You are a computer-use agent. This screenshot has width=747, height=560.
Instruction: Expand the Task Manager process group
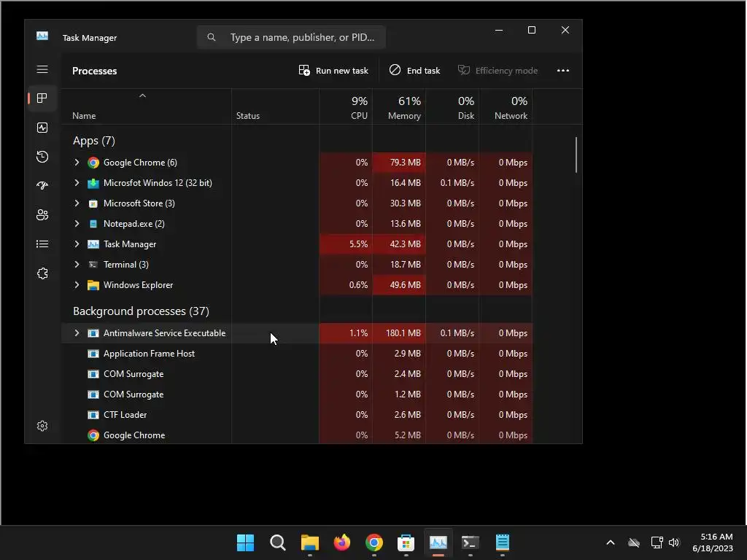77,244
